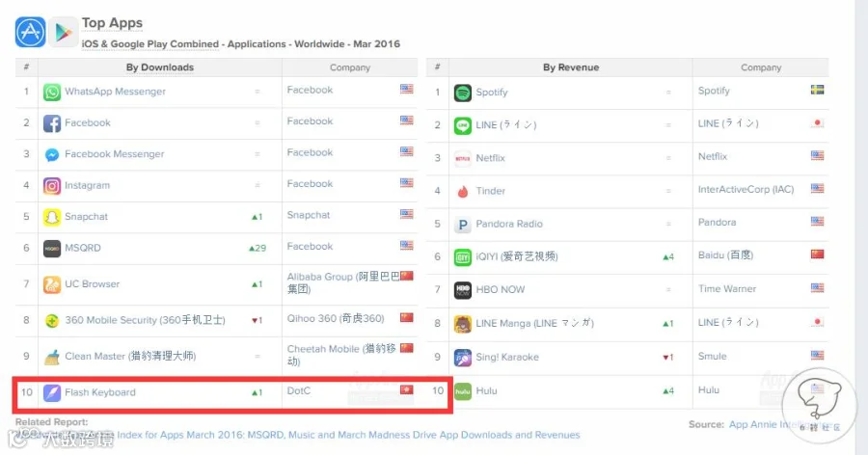Click the ▲4 rank change for Hulu
This screenshot has width=868, height=455.
[668, 390]
